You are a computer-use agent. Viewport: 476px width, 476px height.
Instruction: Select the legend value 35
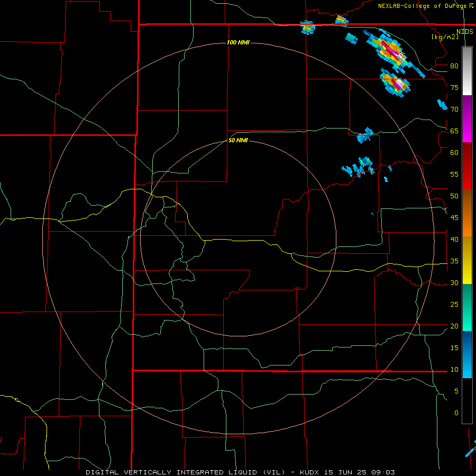tap(454, 261)
